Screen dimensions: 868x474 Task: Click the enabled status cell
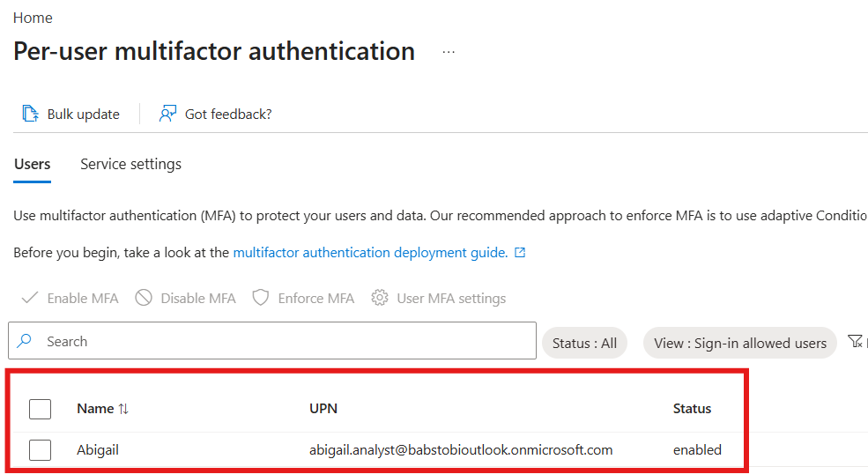(x=697, y=449)
